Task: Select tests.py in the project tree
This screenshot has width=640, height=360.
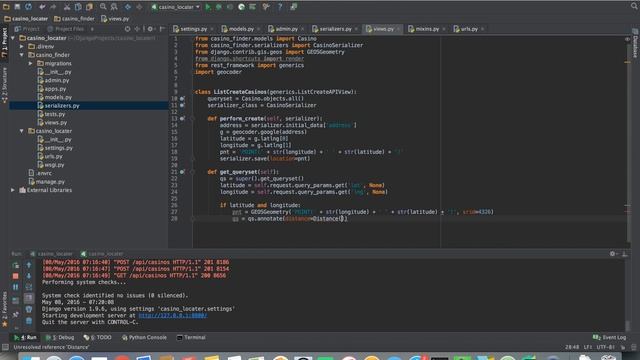Action: pyautogui.click(x=55, y=114)
